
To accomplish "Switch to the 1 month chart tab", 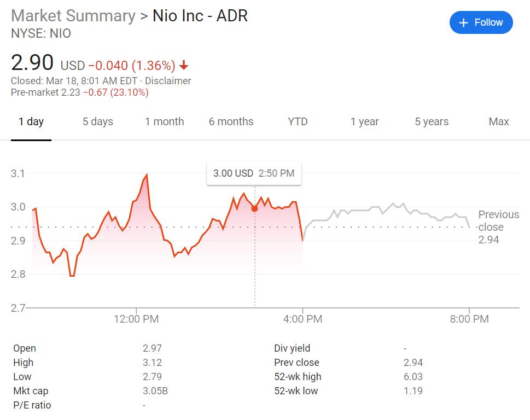I will tap(164, 121).
